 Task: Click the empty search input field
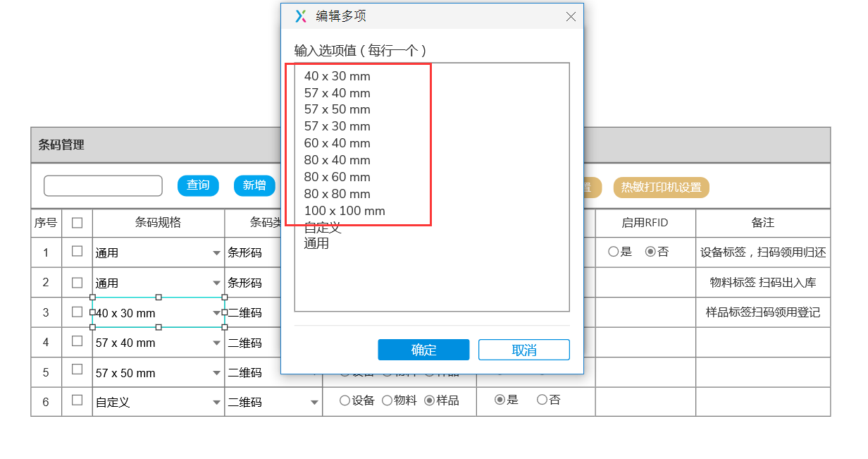point(103,185)
